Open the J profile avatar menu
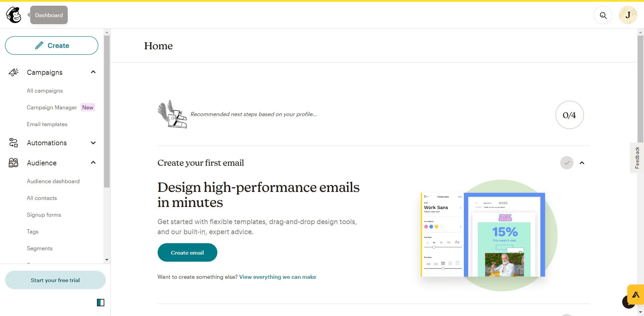Viewport: 644px width, 316px height. click(628, 15)
